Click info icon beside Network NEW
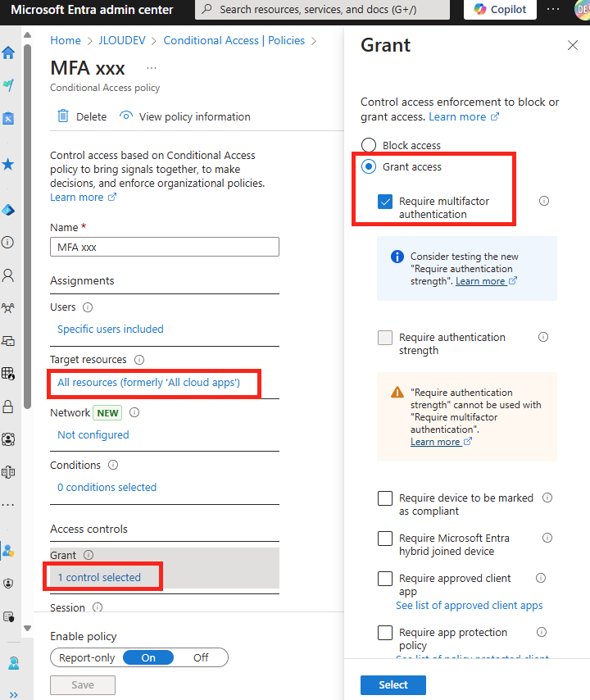This screenshot has height=700, width=590. tap(134, 412)
